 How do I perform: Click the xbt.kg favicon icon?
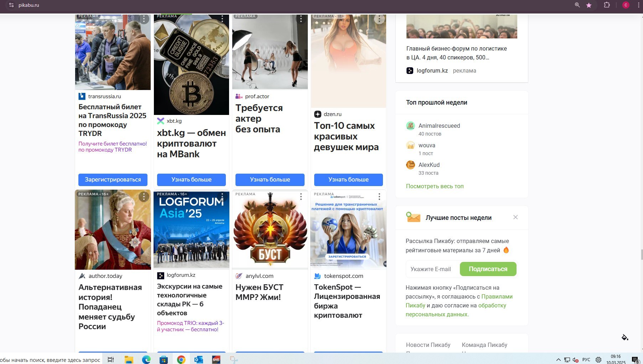click(x=161, y=121)
